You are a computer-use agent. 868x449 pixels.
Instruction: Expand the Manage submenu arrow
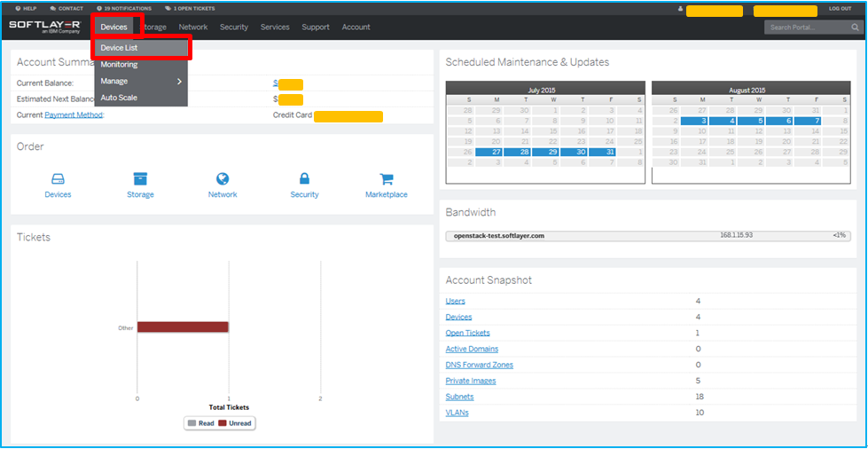(179, 82)
